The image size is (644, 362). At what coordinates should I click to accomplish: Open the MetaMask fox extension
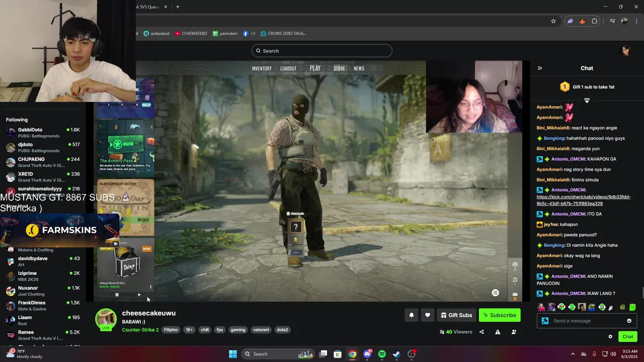[582, 21]
